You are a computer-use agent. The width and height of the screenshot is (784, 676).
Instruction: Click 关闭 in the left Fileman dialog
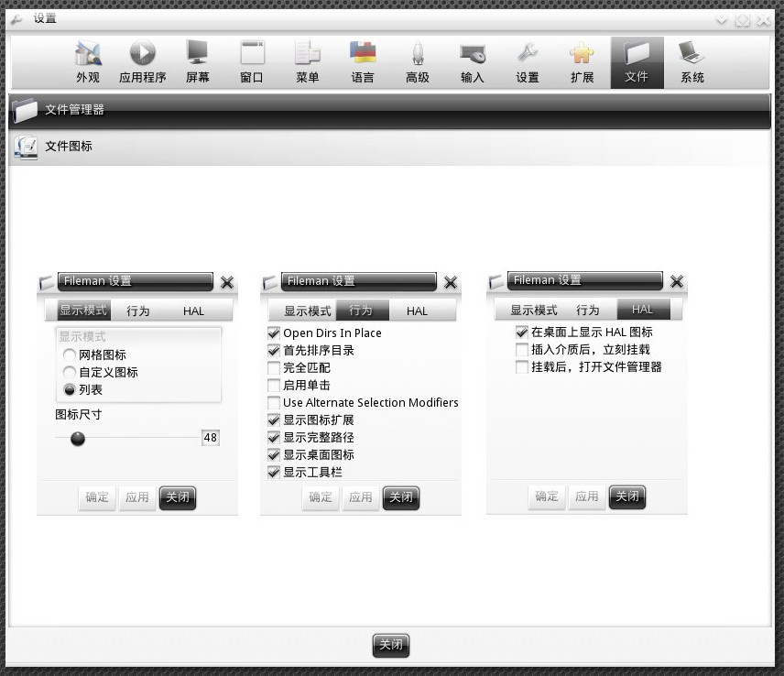pos(178,497)
